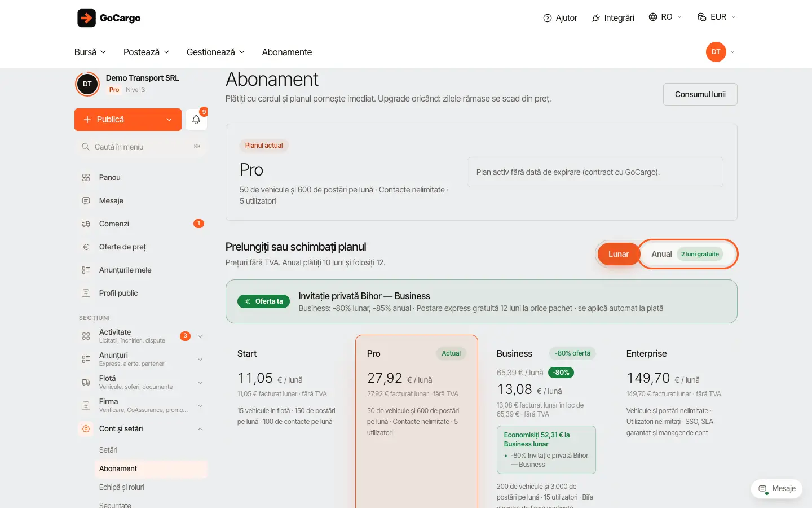Go to Abonamente in top navigation
Screen dimensions: 812x508
(286, 52)
